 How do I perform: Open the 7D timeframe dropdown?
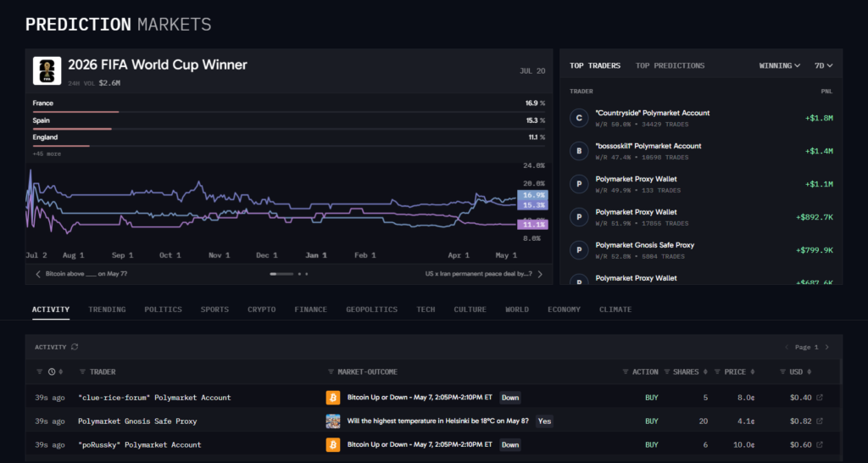click(824, 65)
